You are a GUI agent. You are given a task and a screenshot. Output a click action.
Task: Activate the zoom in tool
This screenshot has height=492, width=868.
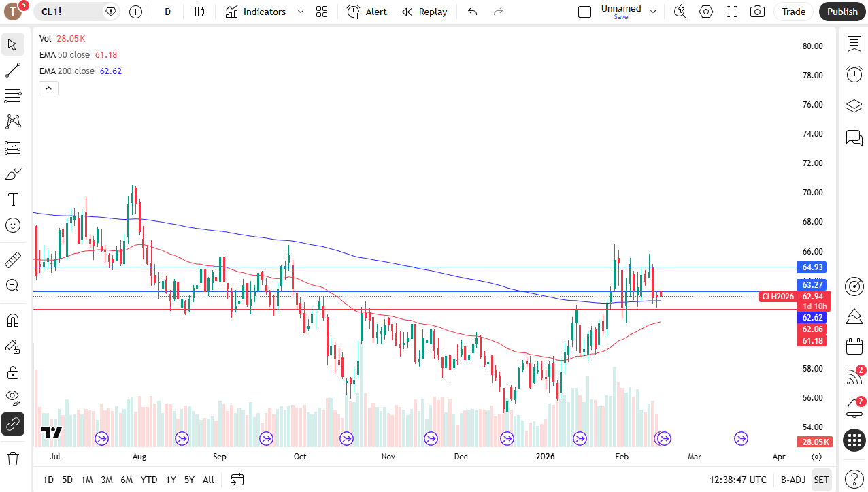click(12, 285)
